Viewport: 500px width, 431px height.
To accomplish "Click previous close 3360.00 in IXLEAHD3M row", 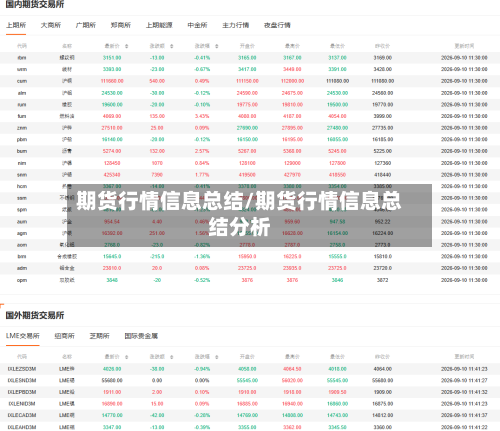I will (382, 427).
